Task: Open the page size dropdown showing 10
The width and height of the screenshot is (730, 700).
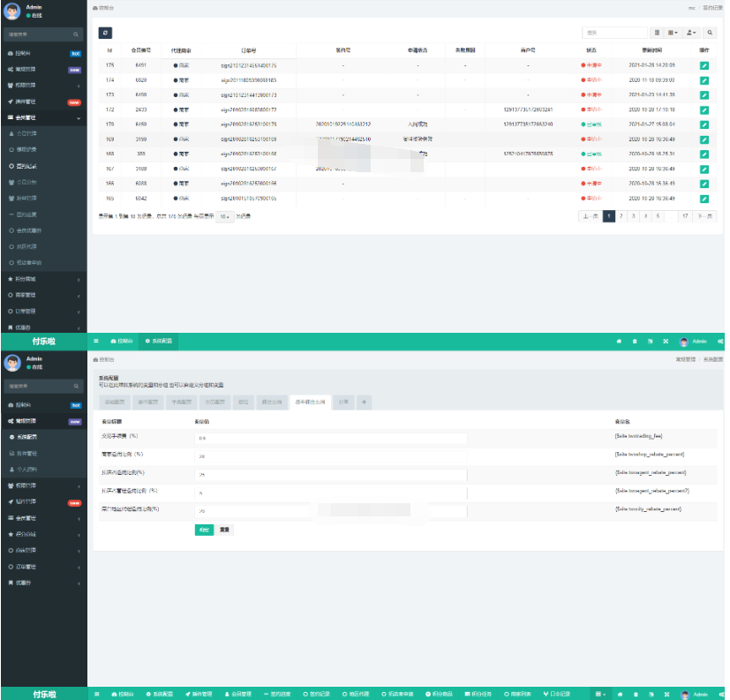Action: 225,216
